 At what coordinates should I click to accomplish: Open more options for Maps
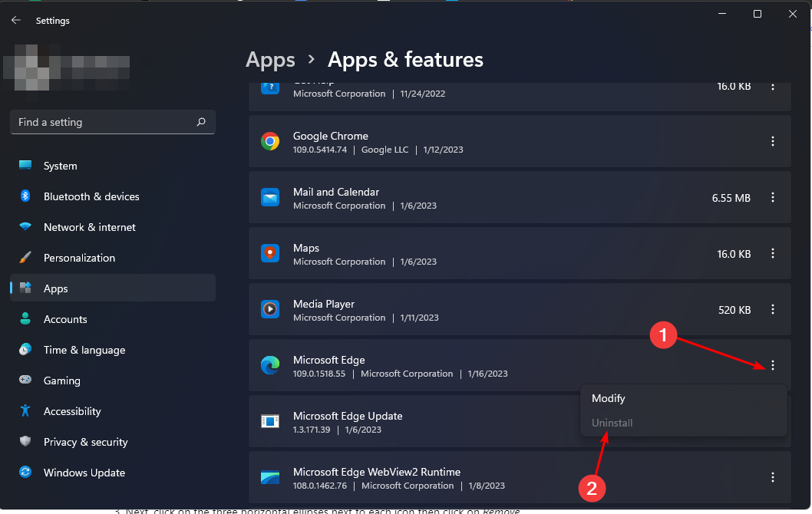pos(773,253)
